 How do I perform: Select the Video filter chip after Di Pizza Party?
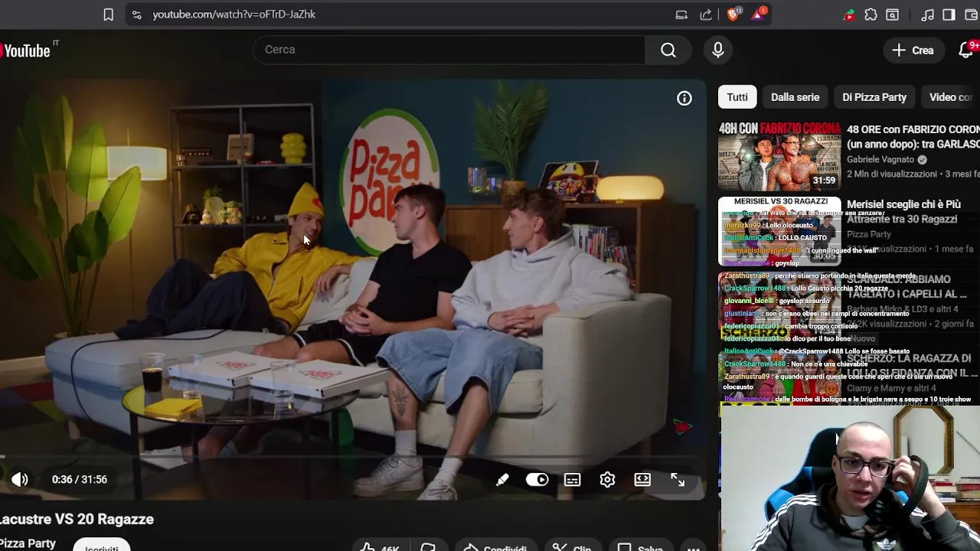coord(951,97)
